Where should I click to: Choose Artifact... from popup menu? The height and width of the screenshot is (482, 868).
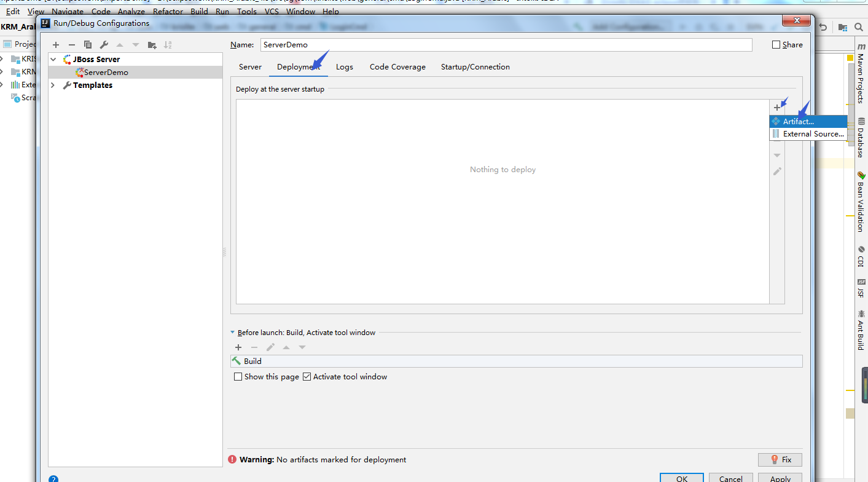click(x=808, y=122)
